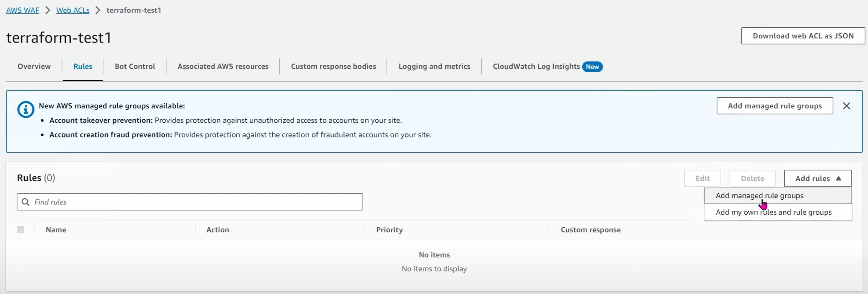
Task: Download web ACL as JSON
Action: pos(803,36)
